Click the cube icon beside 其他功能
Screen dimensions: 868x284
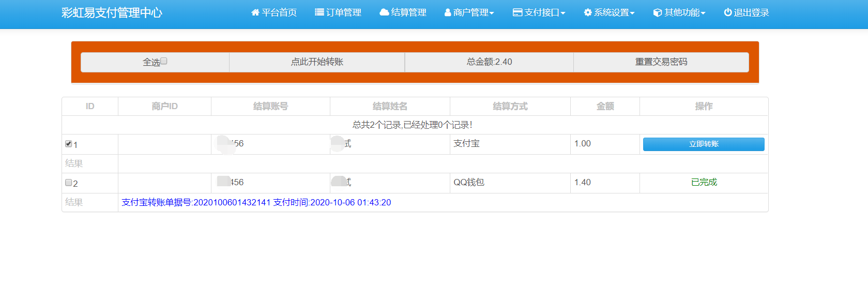[658, 12]
